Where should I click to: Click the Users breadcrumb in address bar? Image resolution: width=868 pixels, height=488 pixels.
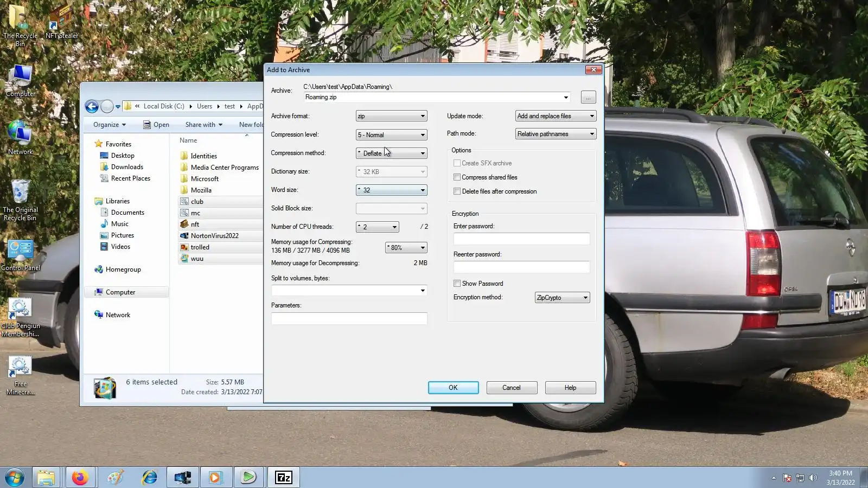coord(205,106)
